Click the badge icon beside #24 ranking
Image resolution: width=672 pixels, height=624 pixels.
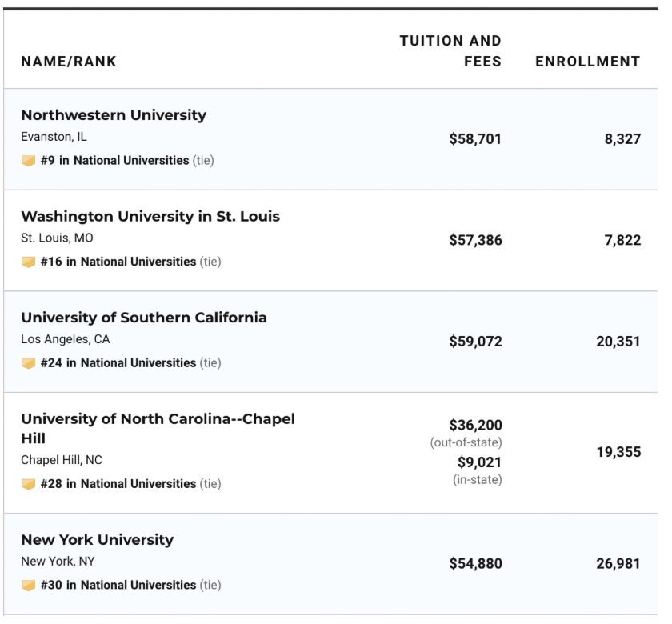coord(28,363)
